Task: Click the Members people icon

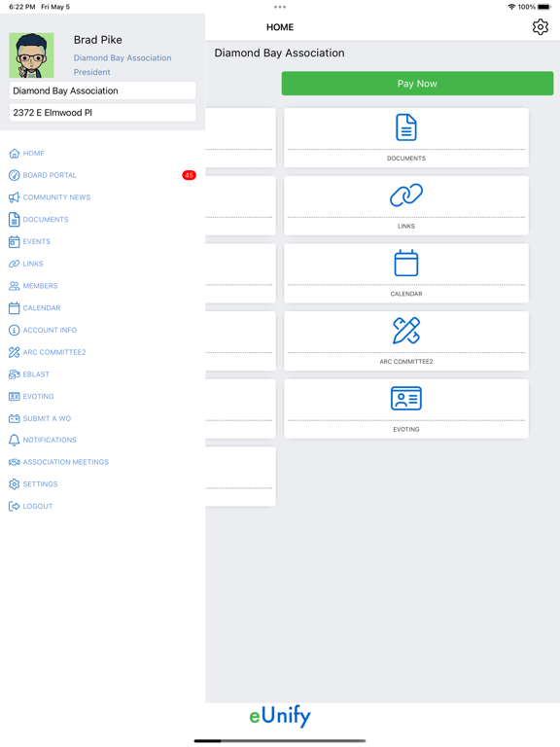Action: (x=15, y=286)
